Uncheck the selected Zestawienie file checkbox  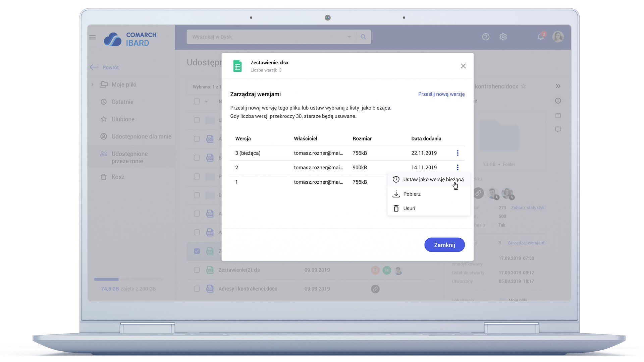coord(197,251)
